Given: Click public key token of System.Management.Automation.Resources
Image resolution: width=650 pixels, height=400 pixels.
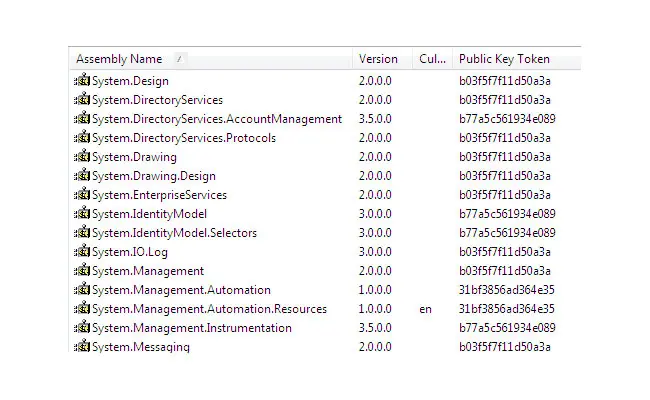Looking at the screenshot, I should point(507,309).
